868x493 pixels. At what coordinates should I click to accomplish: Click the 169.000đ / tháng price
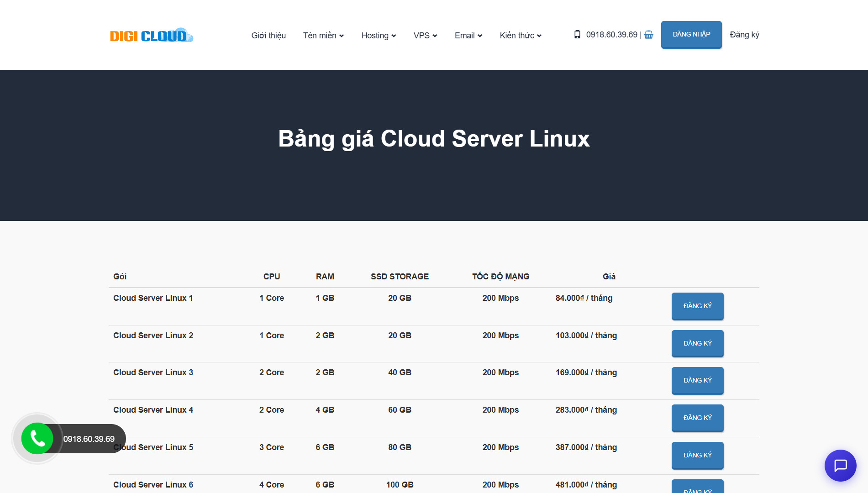click(x=586, y=372)
